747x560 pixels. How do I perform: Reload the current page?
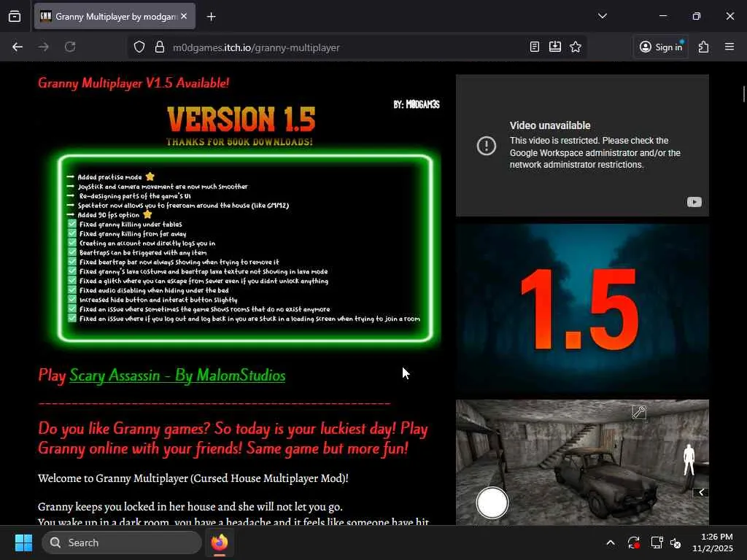(x=70, y=47)
